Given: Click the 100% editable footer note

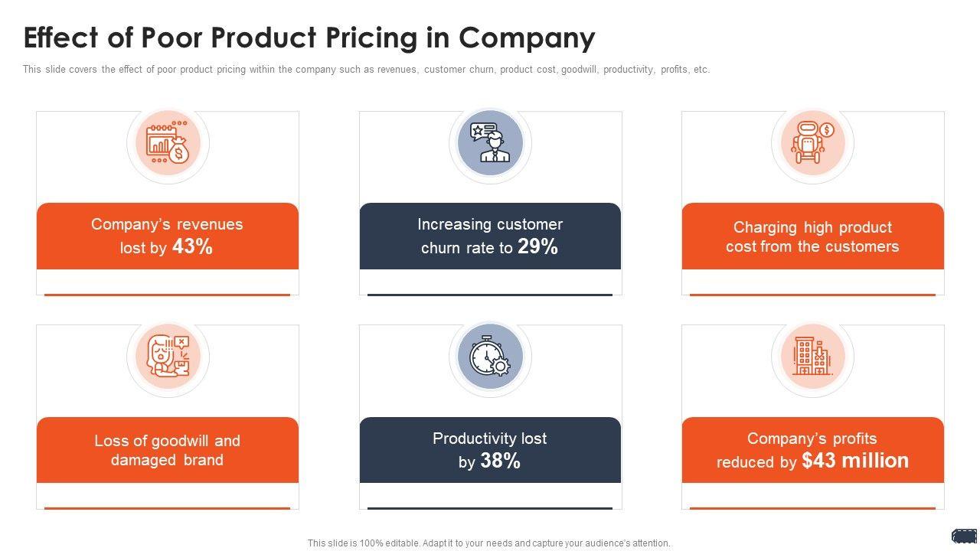Looking at the screenshot, I should click(488, 543).
